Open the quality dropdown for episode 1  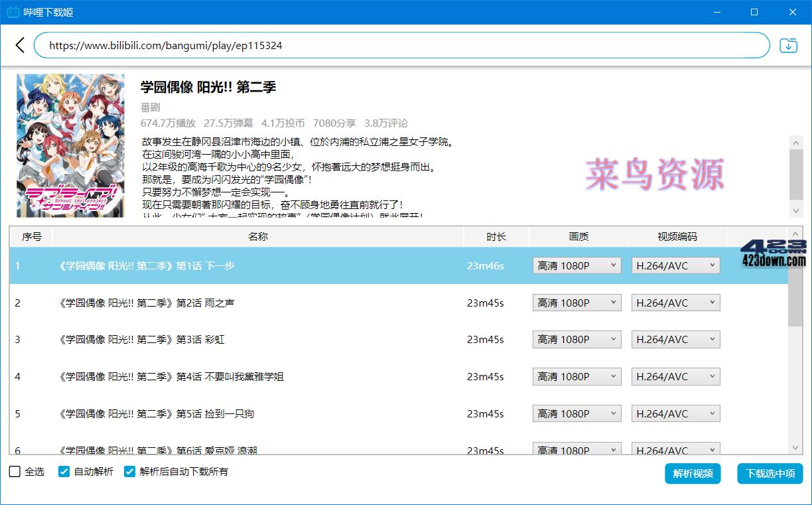point(576,265)
